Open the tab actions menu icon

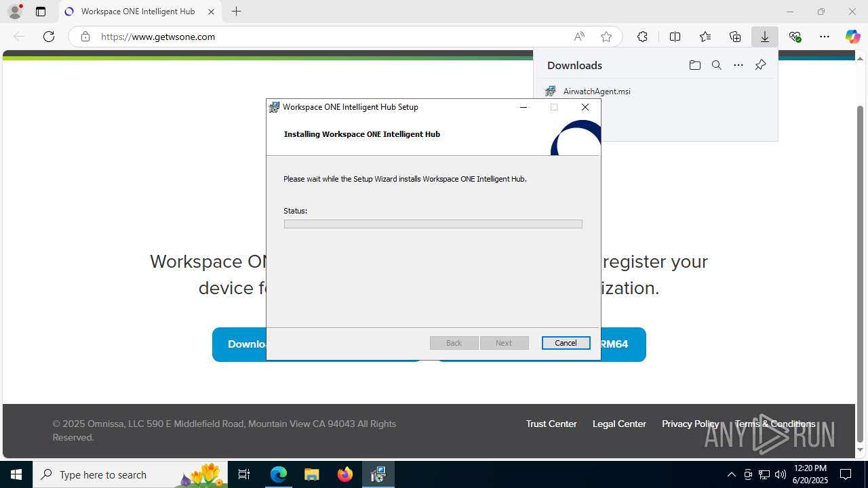coord(41,12)
